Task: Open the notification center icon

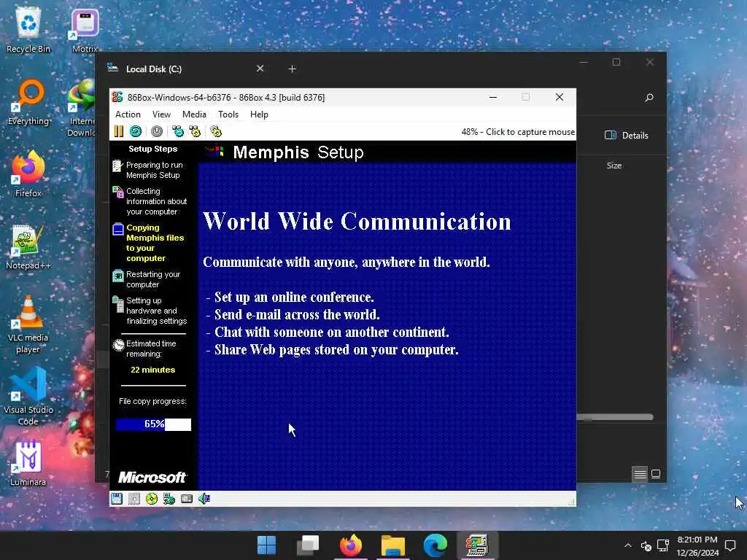Action: pyautogui.click(x=730, y=545)
